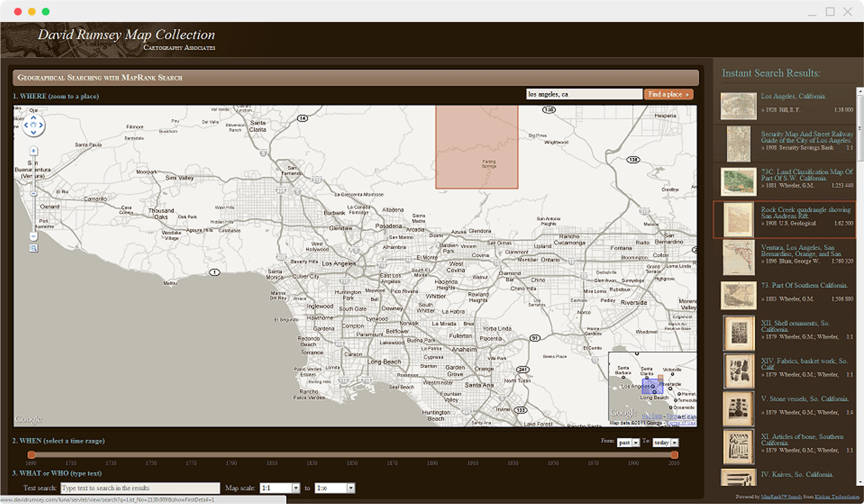Open the To year dropdown showing today
864x504 pixels.
666,443
